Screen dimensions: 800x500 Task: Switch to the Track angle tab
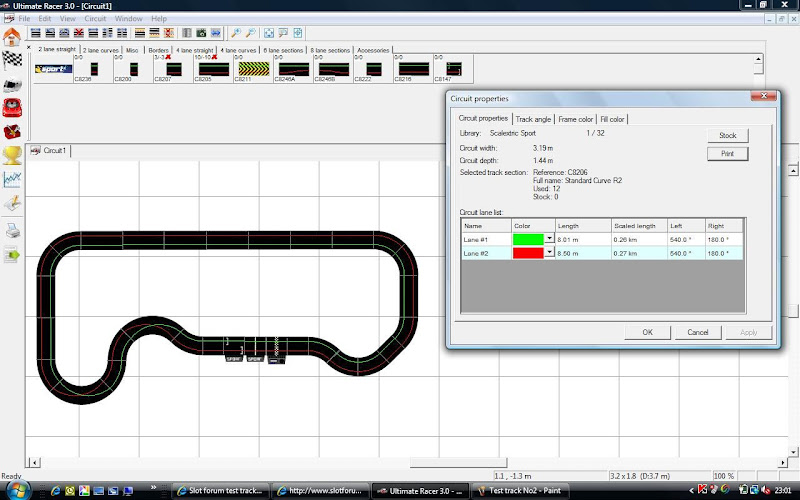(x=533, y=119)
